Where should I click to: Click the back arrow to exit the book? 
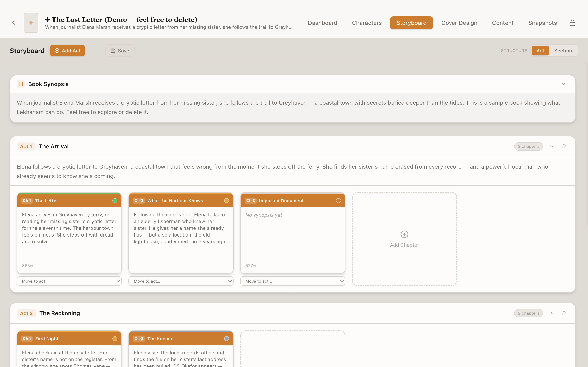[13, 23]
